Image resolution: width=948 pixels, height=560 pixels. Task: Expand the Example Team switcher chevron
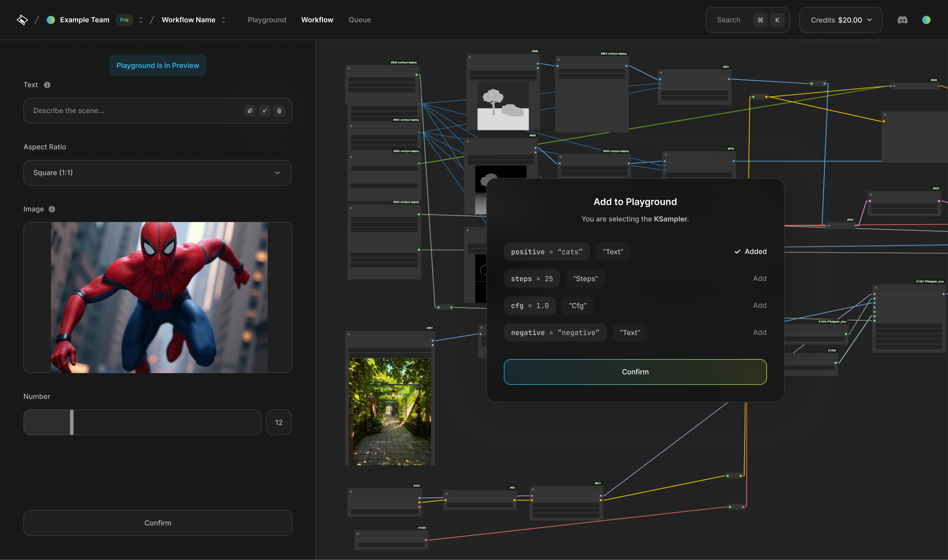coord(141,20)
